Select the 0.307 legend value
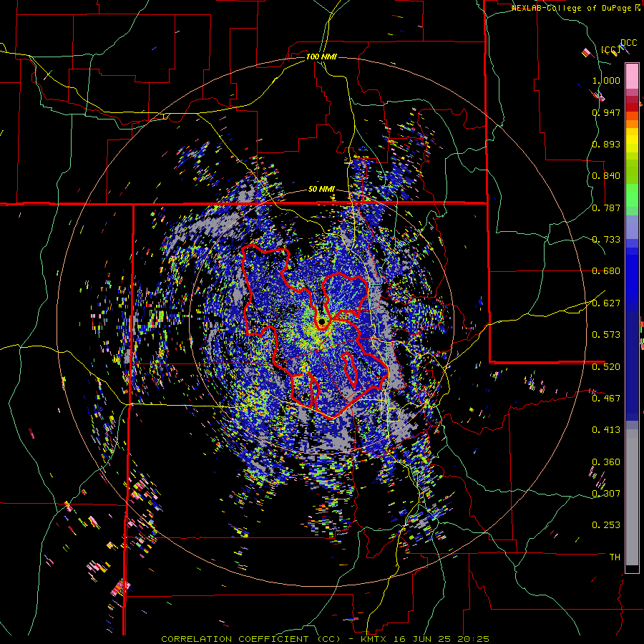 (x=606, y=494)
